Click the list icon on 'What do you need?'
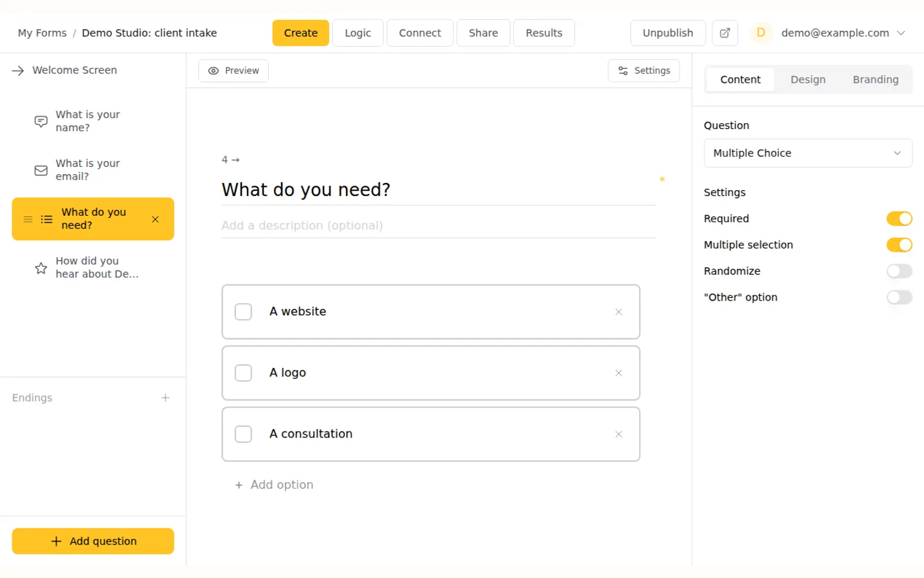This screenshot has width=924, height=578. point(47,219)
